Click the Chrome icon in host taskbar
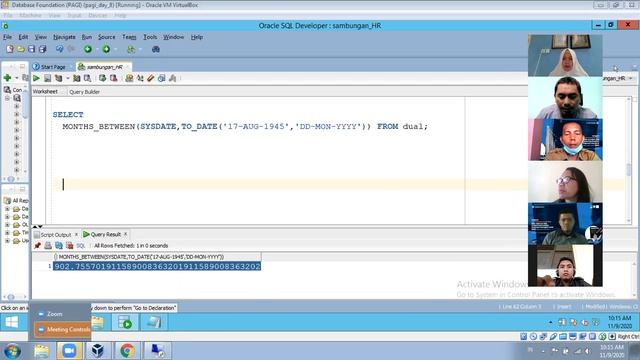Viewport: 640px width, 360px height. (x=127, y=351)
